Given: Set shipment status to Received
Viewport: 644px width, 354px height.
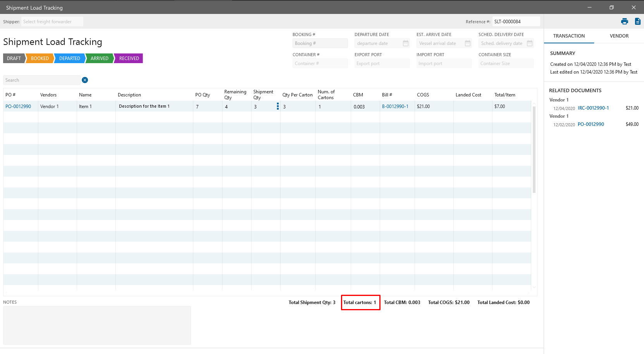Looking at the screenshot, I should [129, 58].
